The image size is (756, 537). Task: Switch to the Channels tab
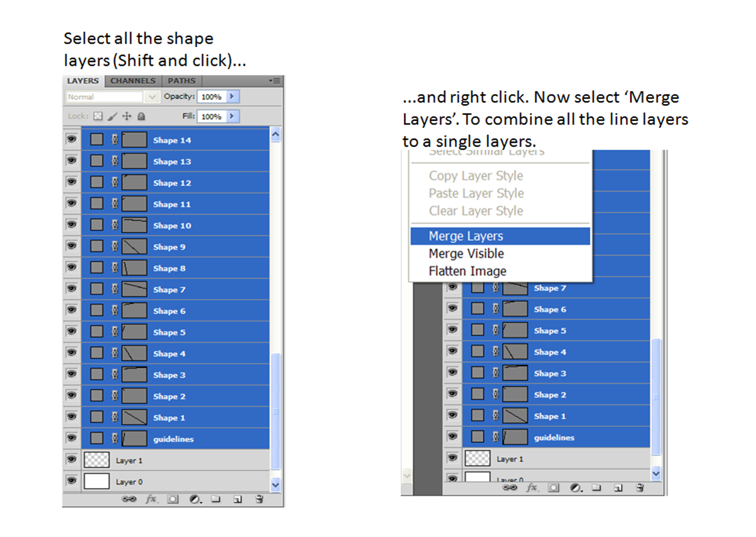(x=133, y=81)
